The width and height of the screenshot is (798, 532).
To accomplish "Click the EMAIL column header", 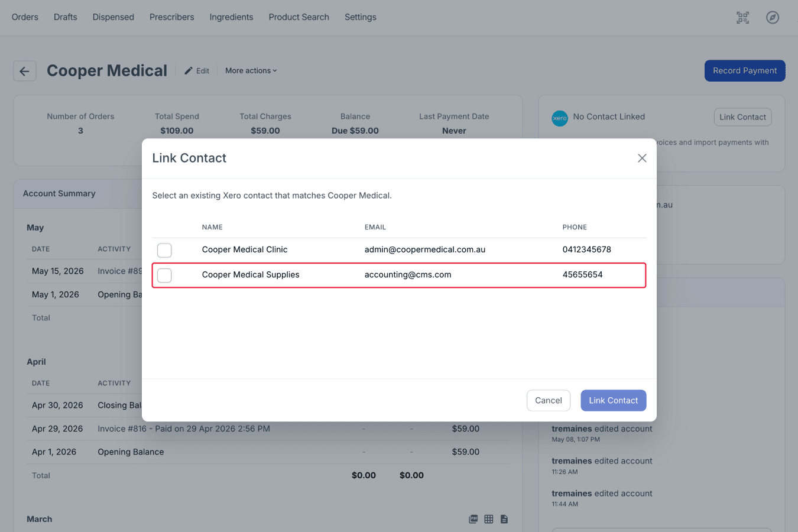I will [x=375, y=227].
